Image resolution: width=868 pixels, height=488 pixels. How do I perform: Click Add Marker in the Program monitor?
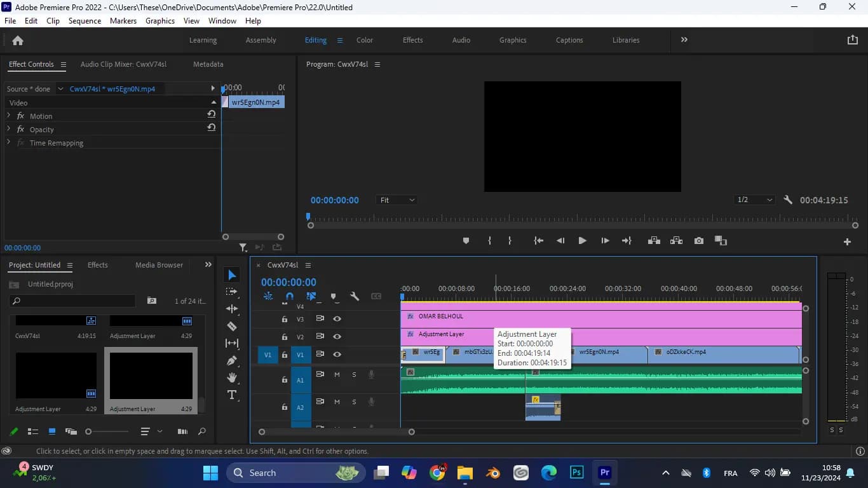tap(466, 241)
